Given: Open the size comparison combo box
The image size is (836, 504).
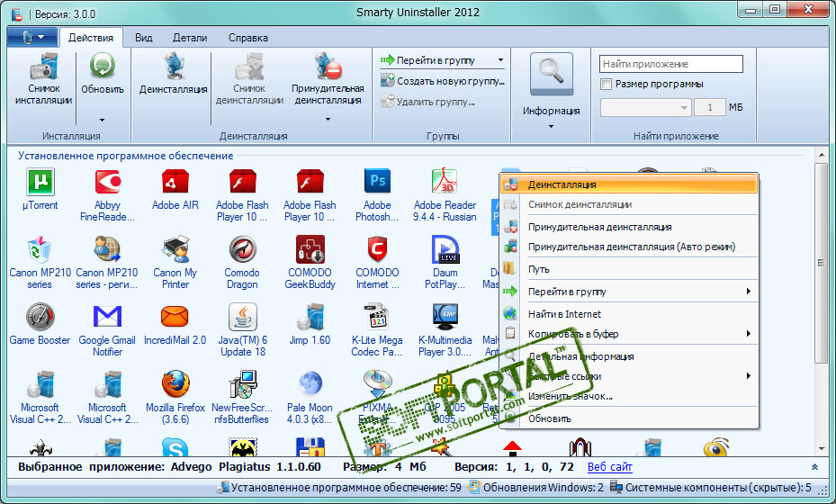Looking at the screenshot, I should click(645, 107).
